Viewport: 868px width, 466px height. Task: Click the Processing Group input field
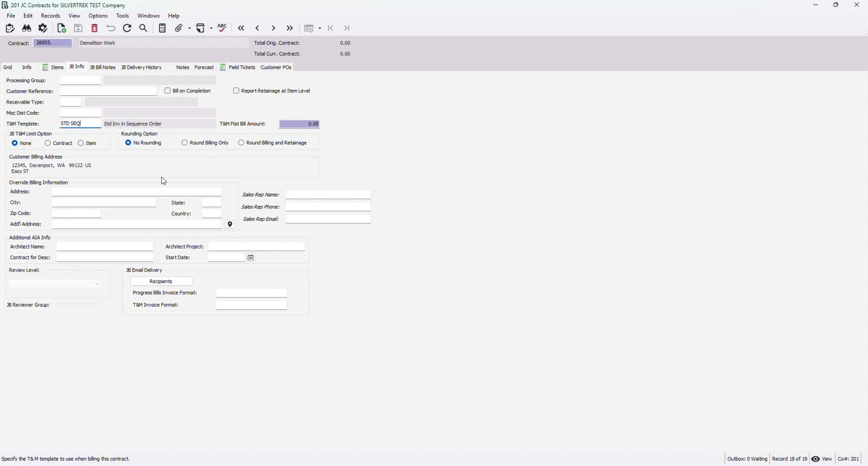point(80,80)
